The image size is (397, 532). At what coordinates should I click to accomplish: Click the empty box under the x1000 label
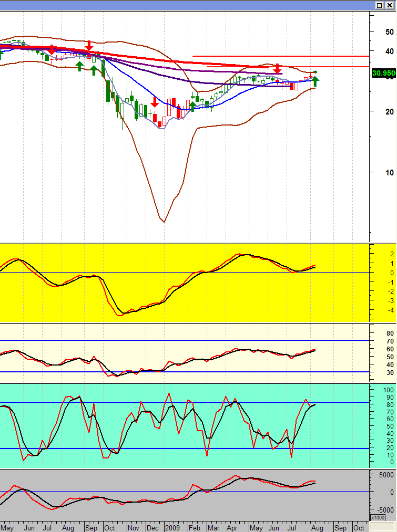(383, 527)
